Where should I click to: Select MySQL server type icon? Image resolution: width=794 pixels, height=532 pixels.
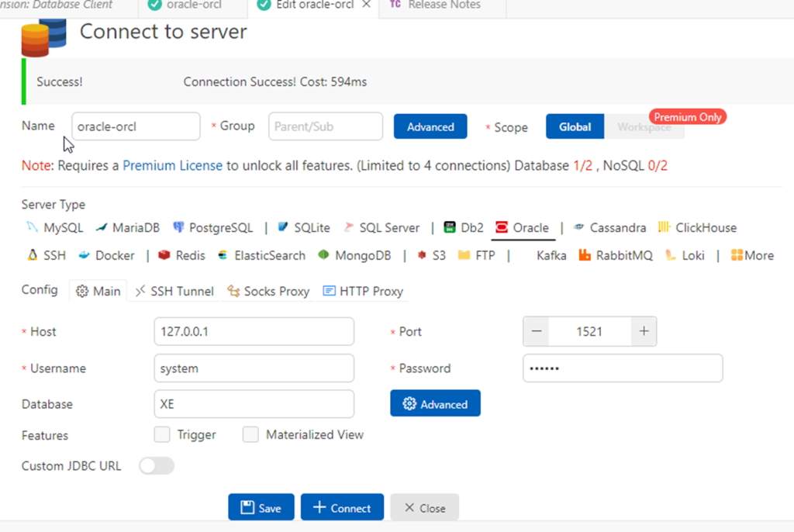[32, 228]
